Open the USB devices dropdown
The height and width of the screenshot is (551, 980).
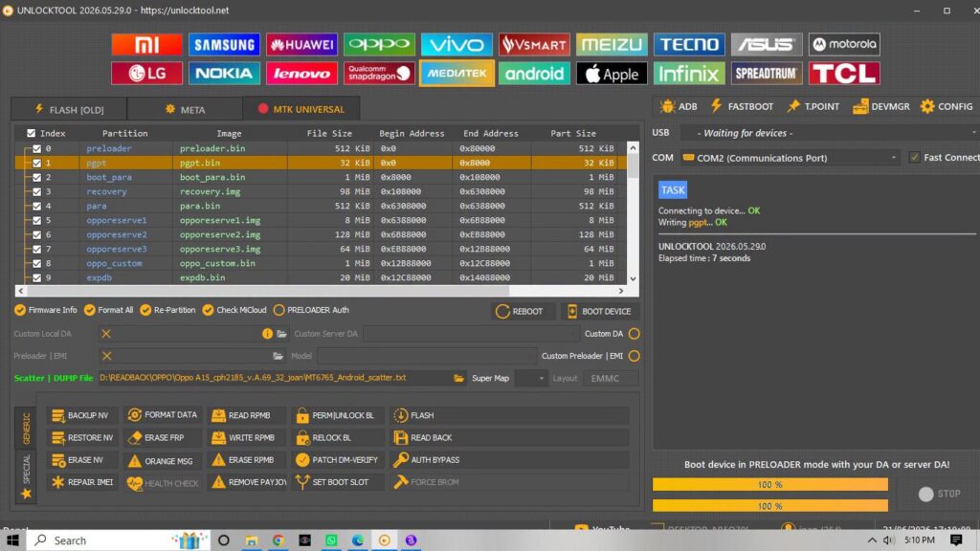pos(830,133)
